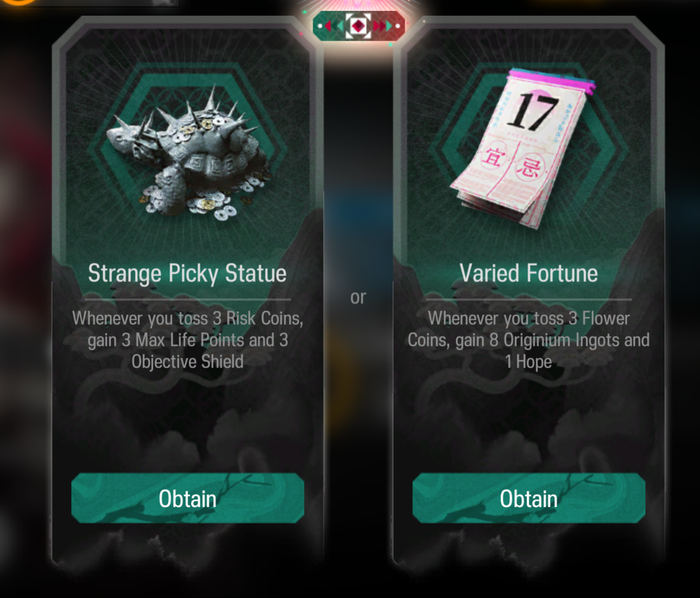Tap the circled 忌 character on calendar
Image resolution: width=700 pixels, height=598 pixels.
click(528, 168)
